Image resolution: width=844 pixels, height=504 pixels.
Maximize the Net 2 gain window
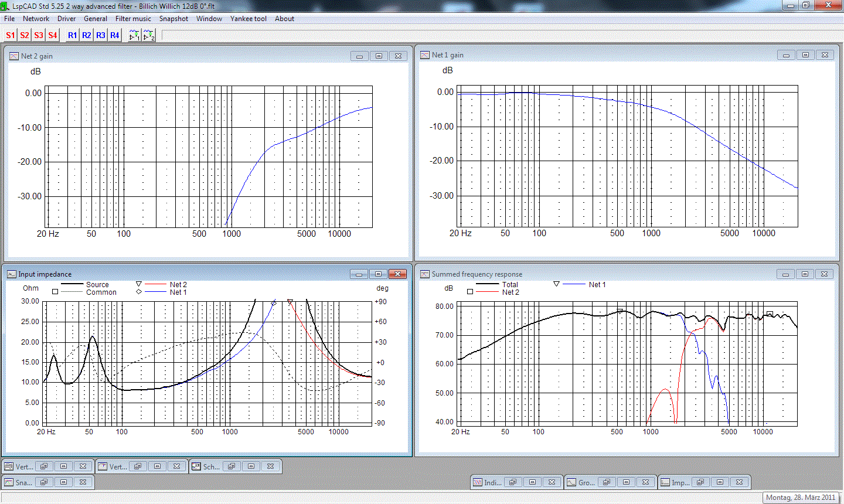pos(379,56)
